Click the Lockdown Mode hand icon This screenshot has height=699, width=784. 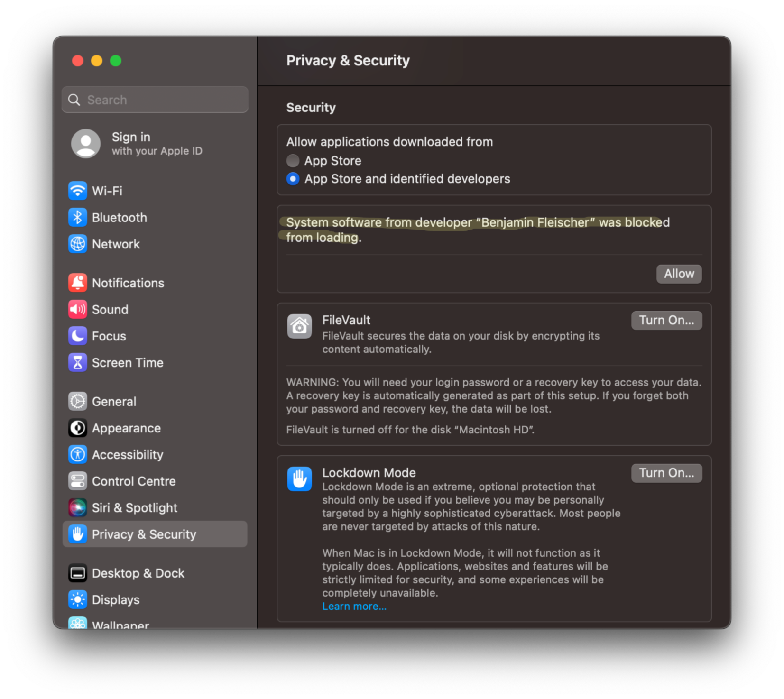tap(299, 478)
